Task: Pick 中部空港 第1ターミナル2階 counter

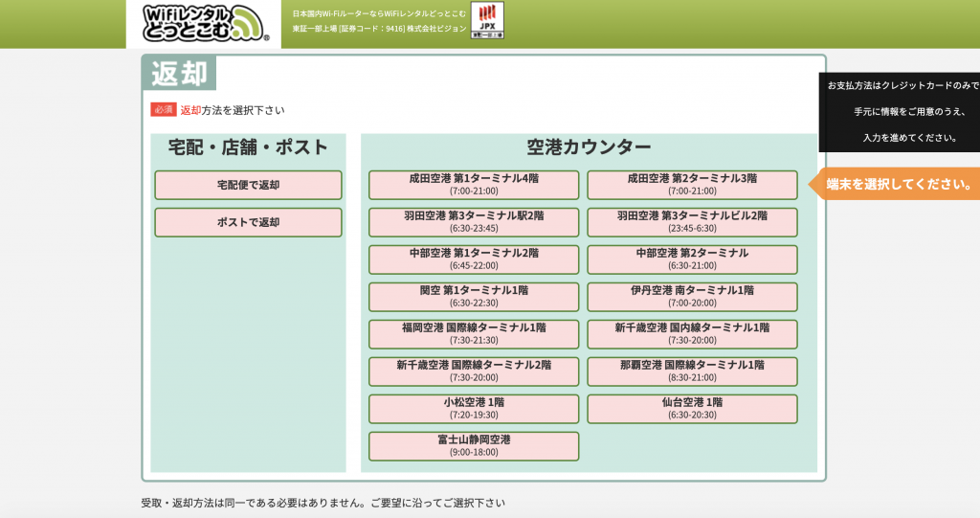Action: [474, 259]
